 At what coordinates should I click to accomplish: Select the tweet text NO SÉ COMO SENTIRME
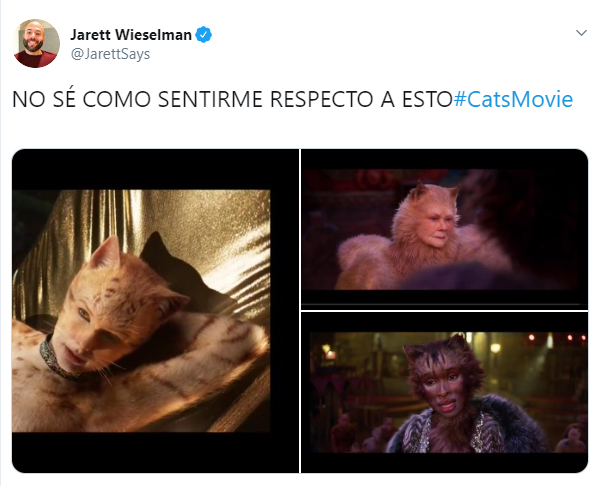point(137,99)
